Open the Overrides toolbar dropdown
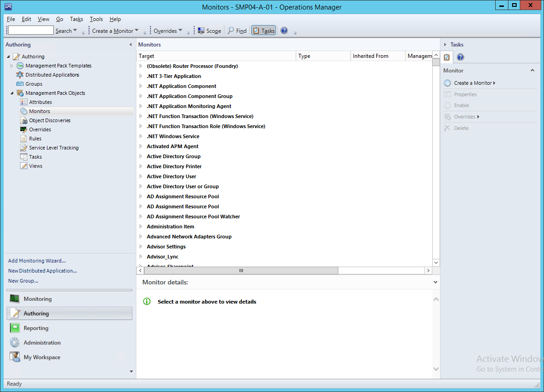 point(168,31)
